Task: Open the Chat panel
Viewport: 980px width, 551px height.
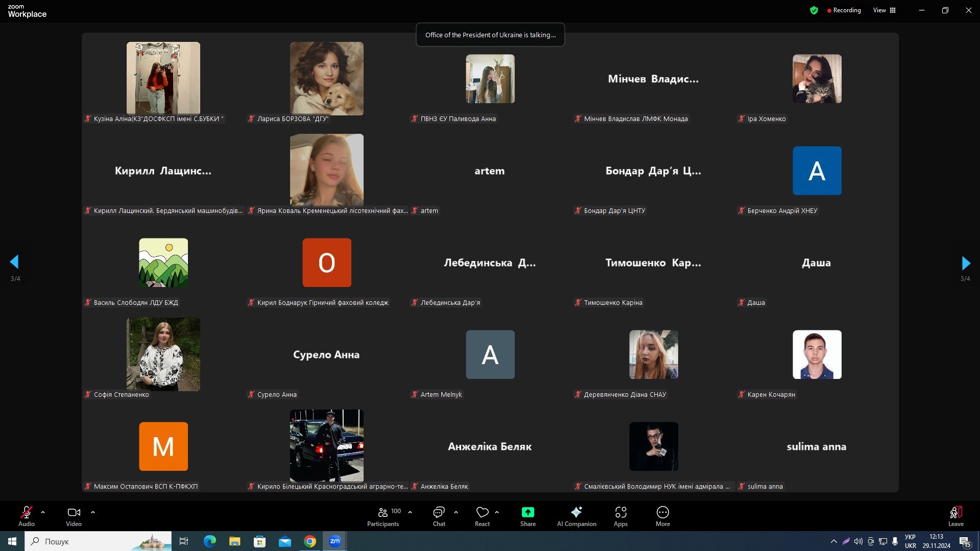Action: [439, 516]
